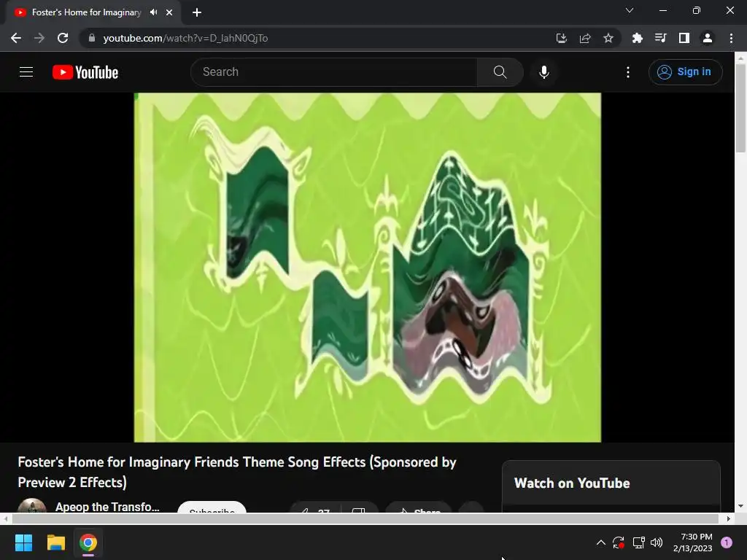Screen dimensions: 747x560
Task: Reload the current page
Action: (63, 38)
